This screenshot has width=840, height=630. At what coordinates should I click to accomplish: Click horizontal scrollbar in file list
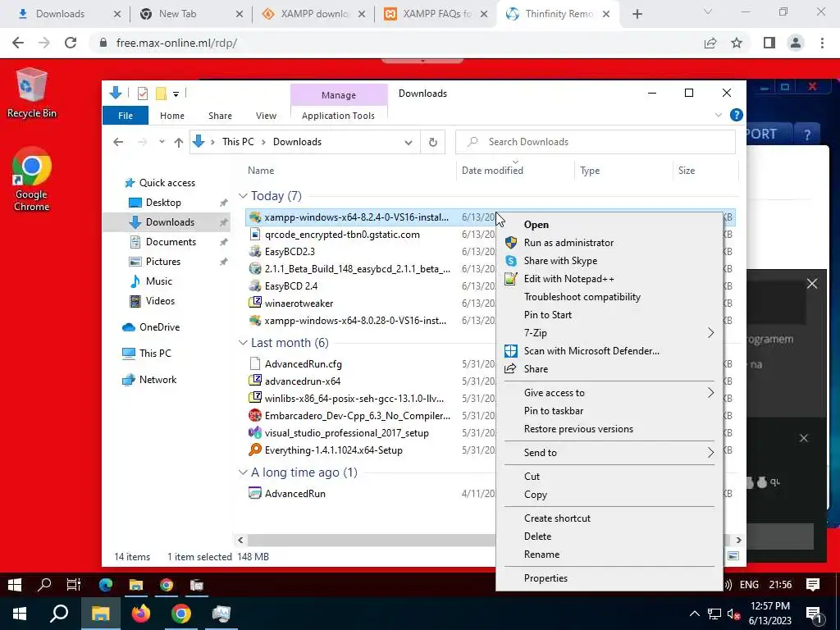(x=372, y=540)
